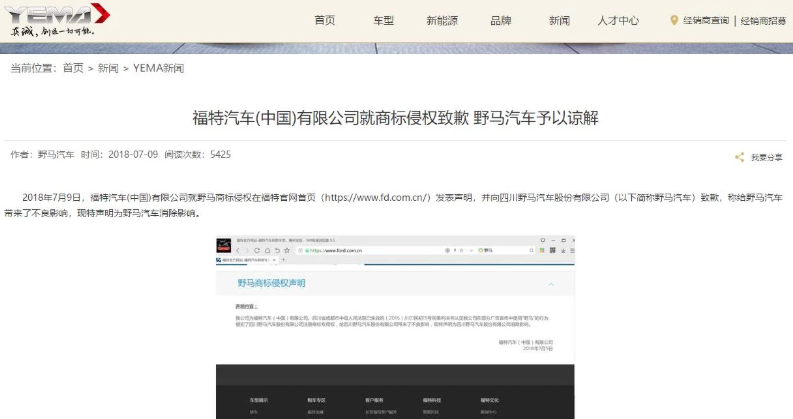The height and width of the screenshot is (419, 793).
Task: Click the article headline about 福特汽车 trademark apology
Action: (395, 118)
